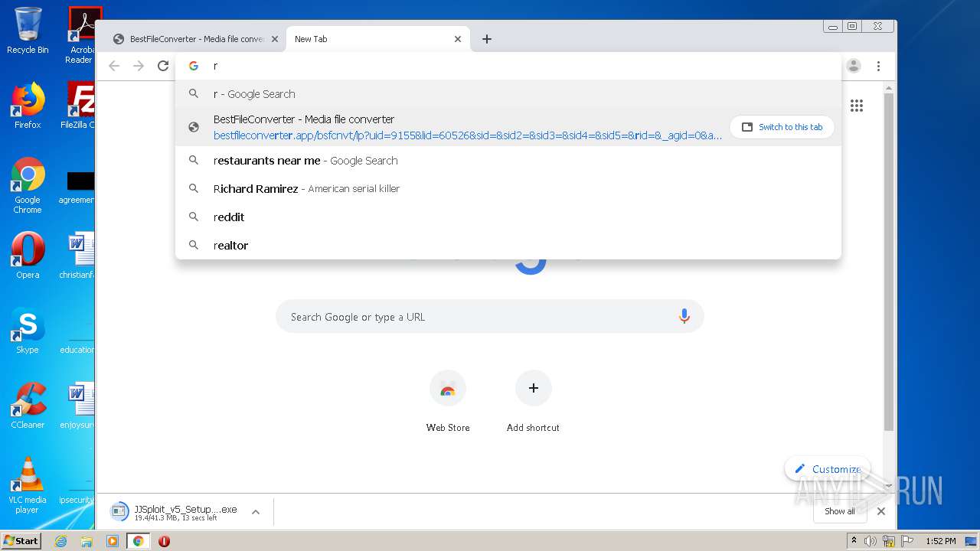The image size is (980, 551).
Task: Open the FileZilla Client desktop icon
Action: coord(78,106)
